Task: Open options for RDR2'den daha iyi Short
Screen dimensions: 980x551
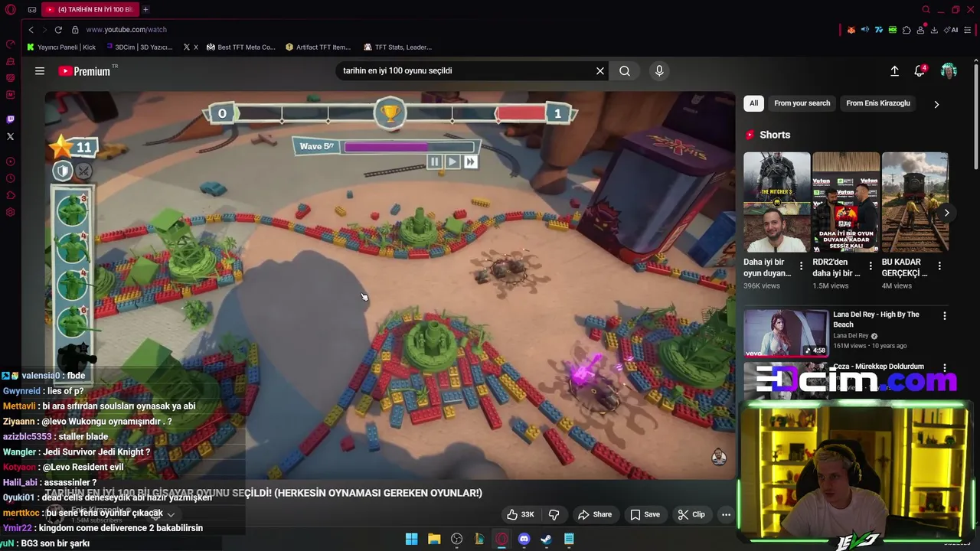Action: point(871,266)
